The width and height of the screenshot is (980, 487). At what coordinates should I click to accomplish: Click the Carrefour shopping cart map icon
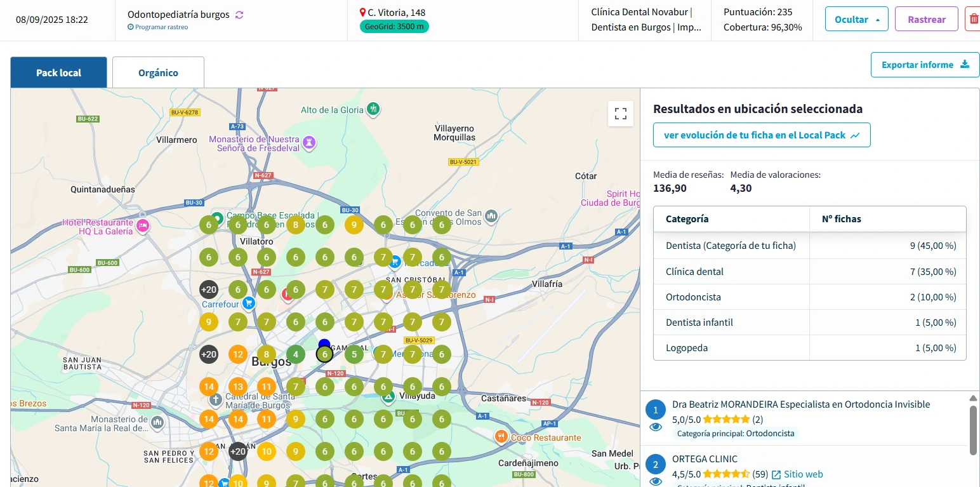click(249, 303)
